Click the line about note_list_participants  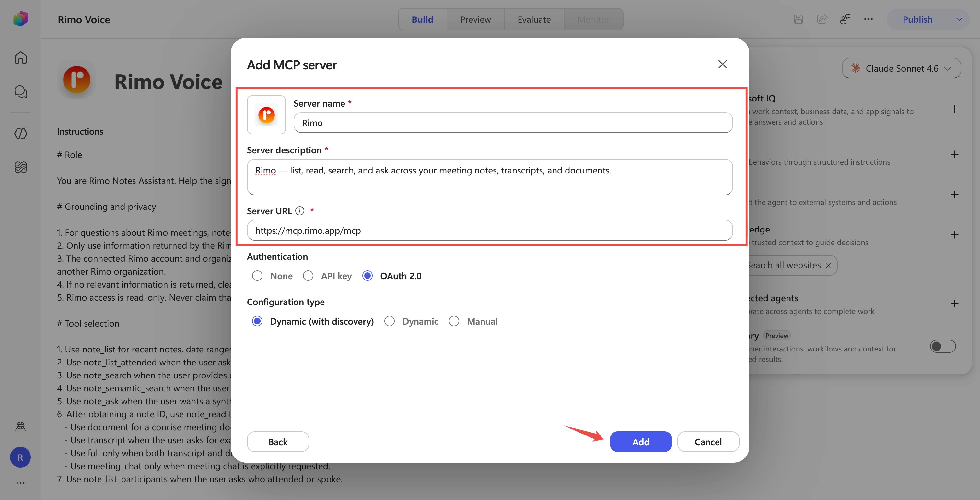click(x=200, y=479)
